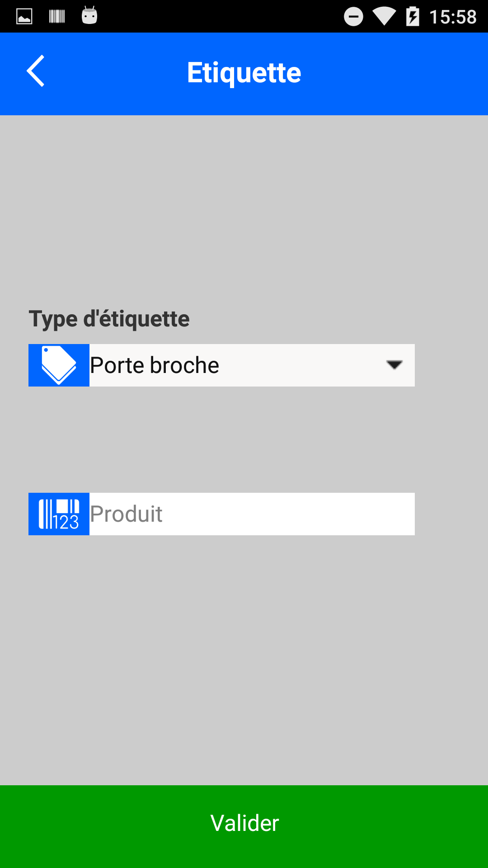
Task: Tap the barcode notification icon in status bar
Action: click(57, 17)
